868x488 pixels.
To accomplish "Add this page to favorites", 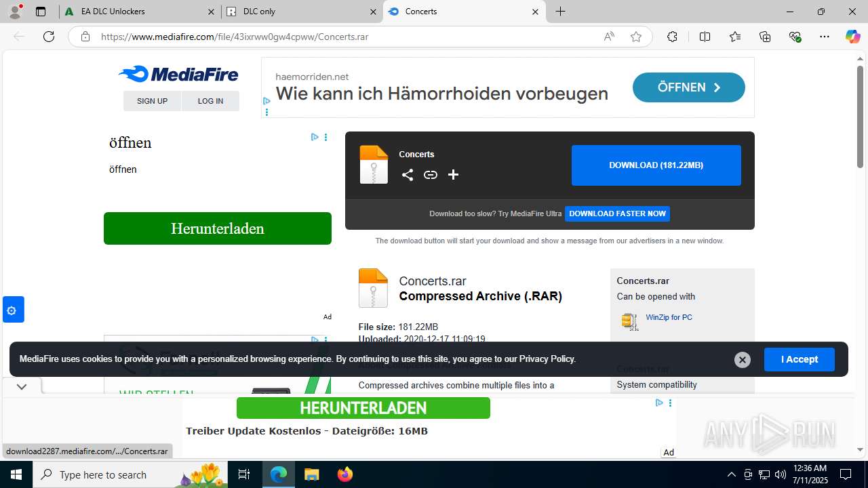I will (x=636, y=37).
